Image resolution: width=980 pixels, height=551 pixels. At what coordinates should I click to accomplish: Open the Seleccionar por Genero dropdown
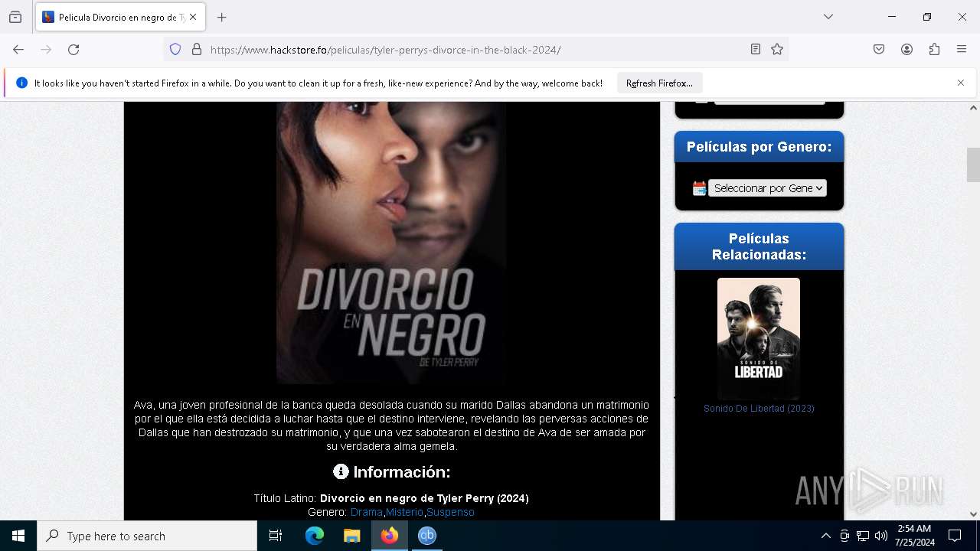[767, 187]
